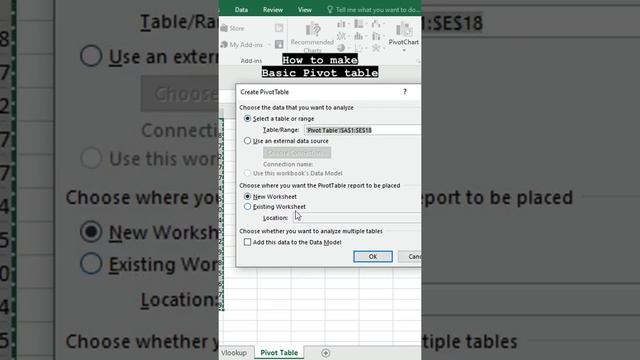Open Recommended Charts
Viewport: 640px width, 360px height.
pos(312,38)
